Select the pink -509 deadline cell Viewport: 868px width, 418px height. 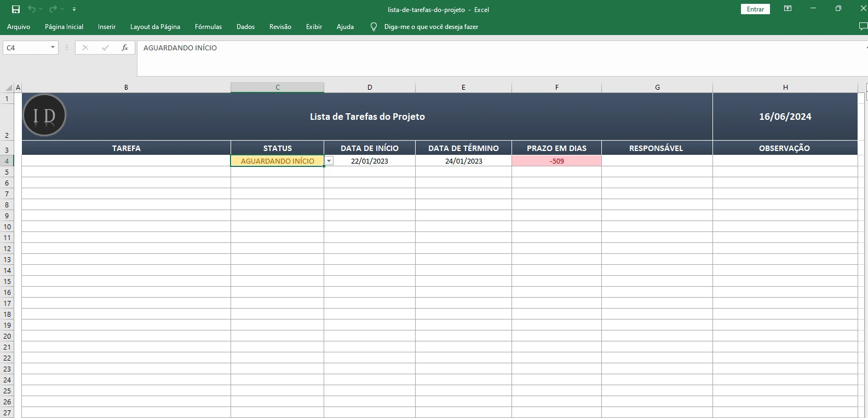556,161
